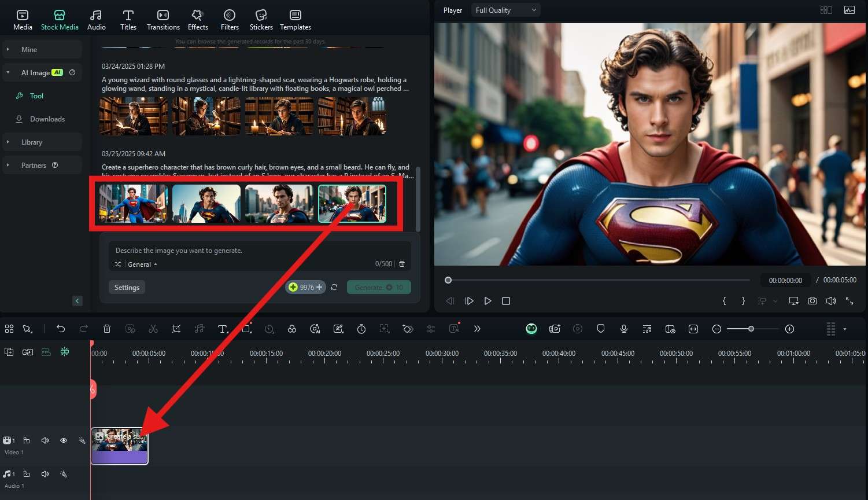The width and height of the screenshot is (868, 500).
Task: Open the Full Quality dropdown
Action: click(x=506, y=10)
